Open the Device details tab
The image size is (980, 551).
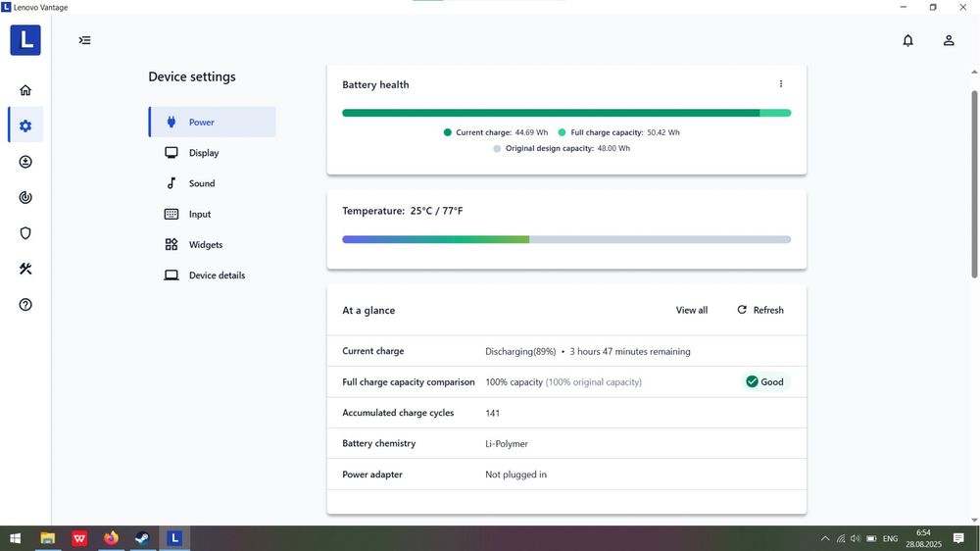213,275
